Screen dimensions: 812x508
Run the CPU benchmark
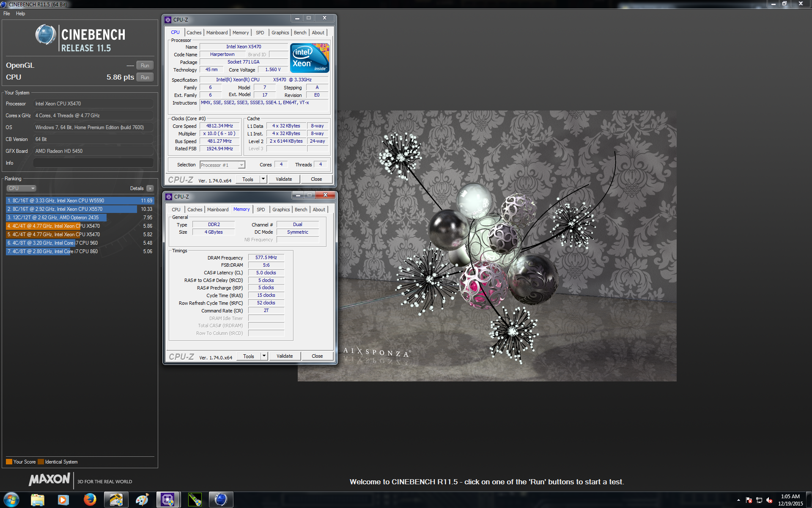(x=145, y=77)
